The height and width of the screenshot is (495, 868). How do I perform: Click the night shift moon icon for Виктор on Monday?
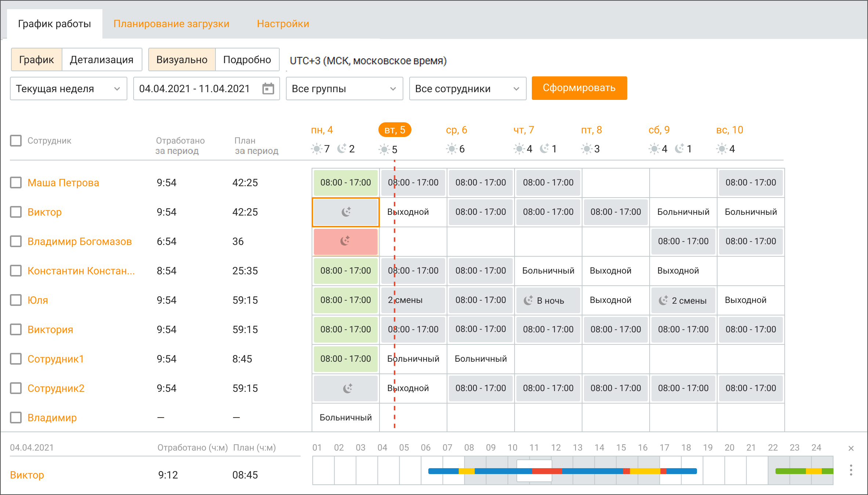pos(346,212)
